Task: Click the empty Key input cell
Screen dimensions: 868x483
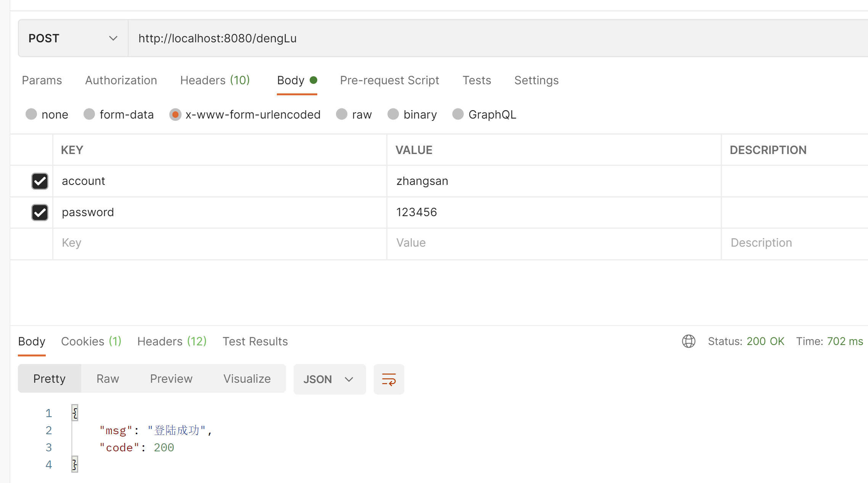Action: pos(219,243)
